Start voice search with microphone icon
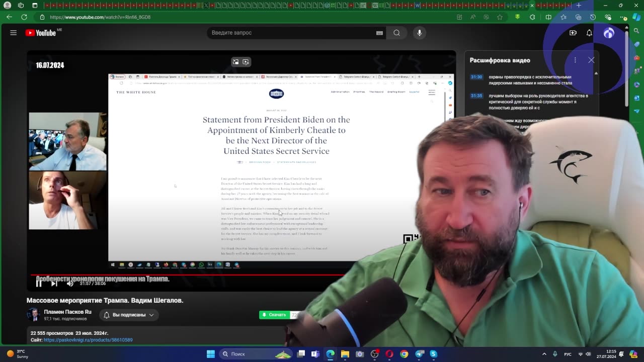 [420, 33]
